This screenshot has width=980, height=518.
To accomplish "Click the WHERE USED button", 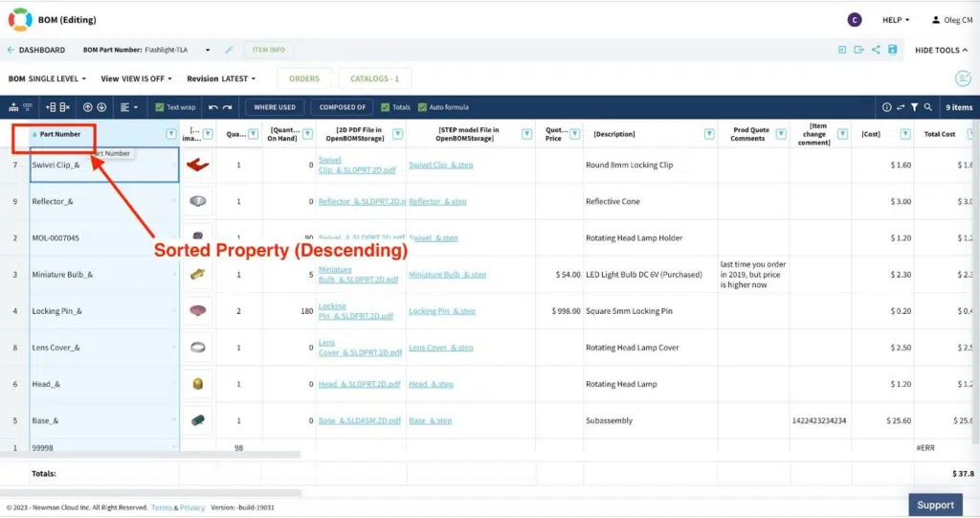I will pyautogui.click(x=275, y=107).
